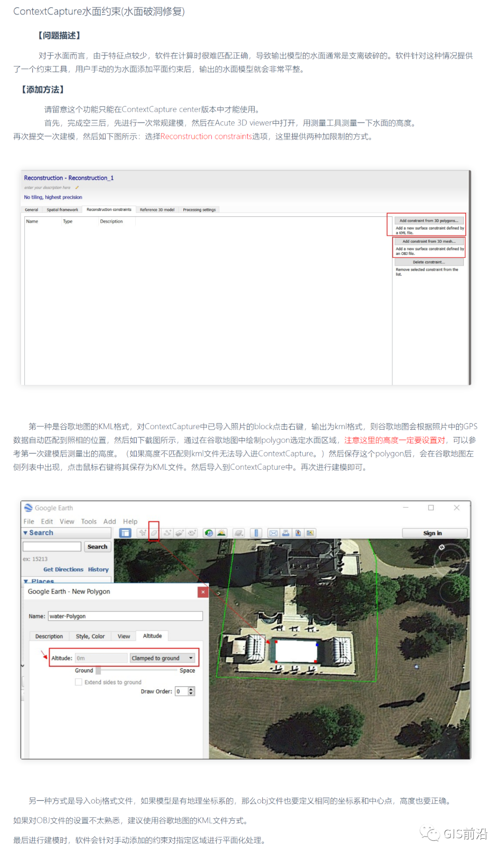The height and width of the screenshot is (856, 504).
Task: Open the Add menu in Google Earth
Action: click(x=110, y=522)
